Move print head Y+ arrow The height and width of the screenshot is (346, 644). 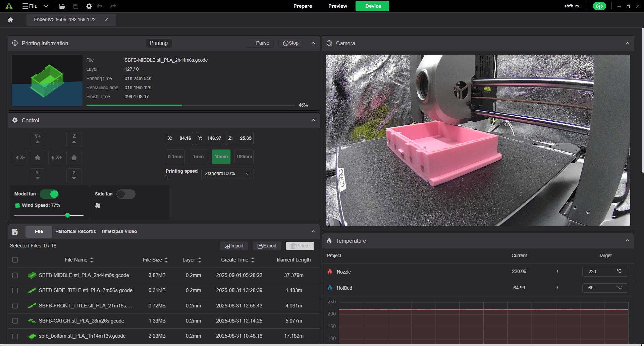[x=38, y=139]
